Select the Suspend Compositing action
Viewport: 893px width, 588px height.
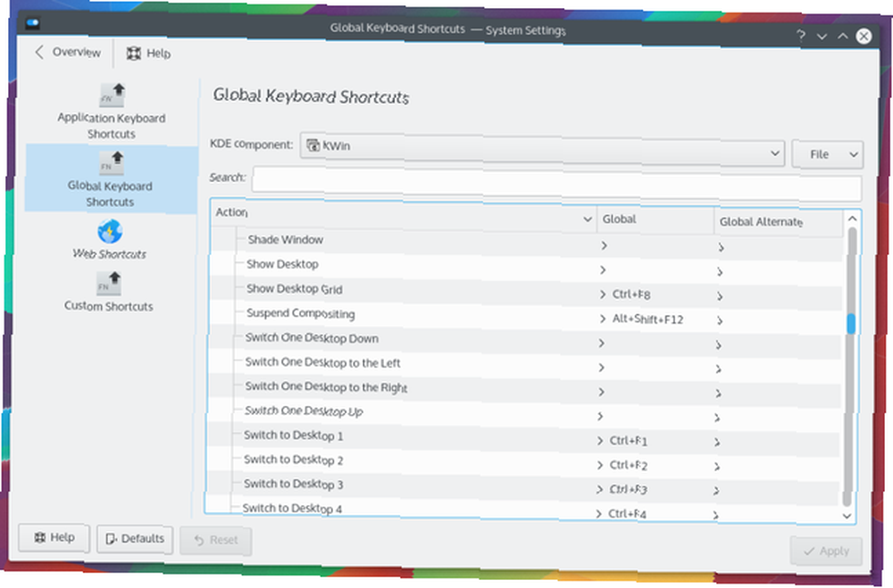click(300, 314)
